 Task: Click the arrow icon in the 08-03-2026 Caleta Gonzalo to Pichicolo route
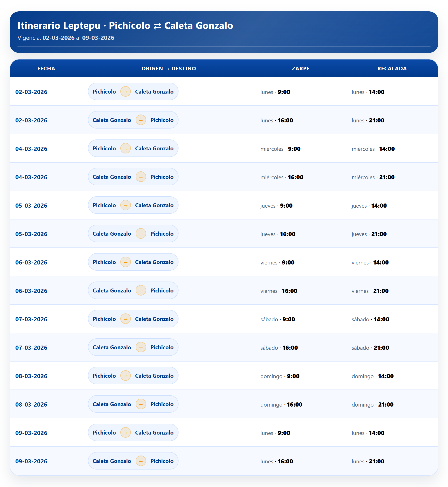(x=141, y=404)
